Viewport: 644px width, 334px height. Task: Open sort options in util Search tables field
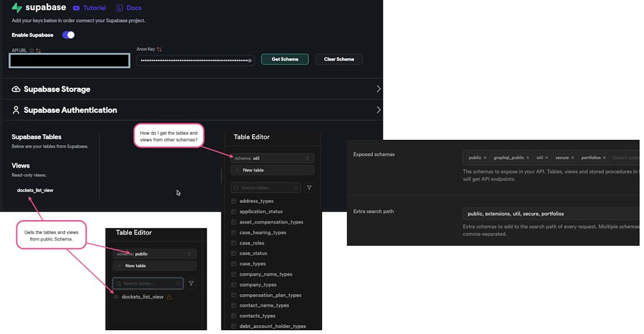coord(296,188)
